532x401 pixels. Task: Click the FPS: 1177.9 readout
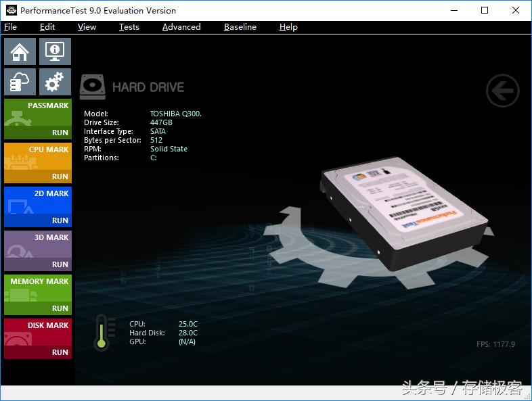(495, 344)
